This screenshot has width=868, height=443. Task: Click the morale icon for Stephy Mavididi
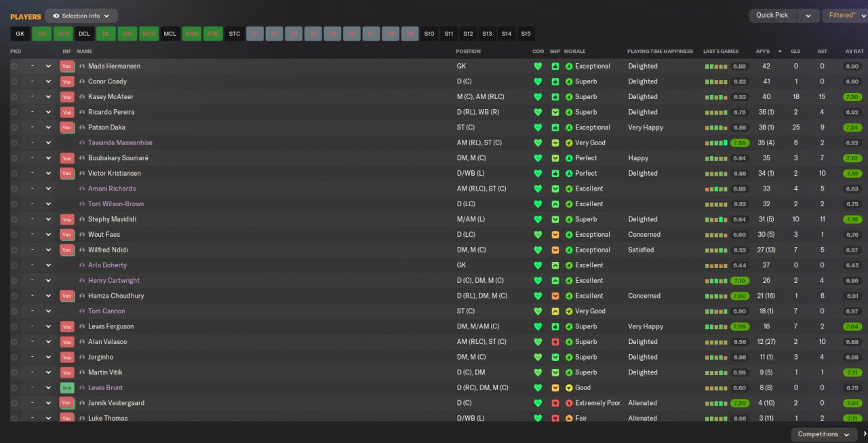569,220
